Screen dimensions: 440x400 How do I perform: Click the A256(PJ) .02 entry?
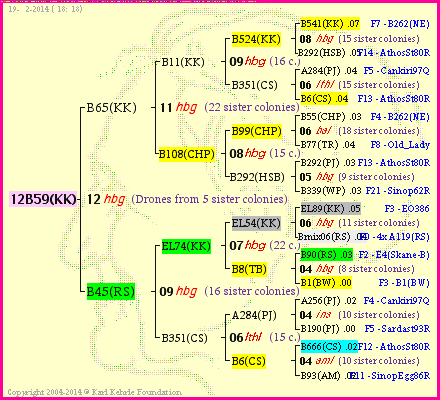[328, 301]
